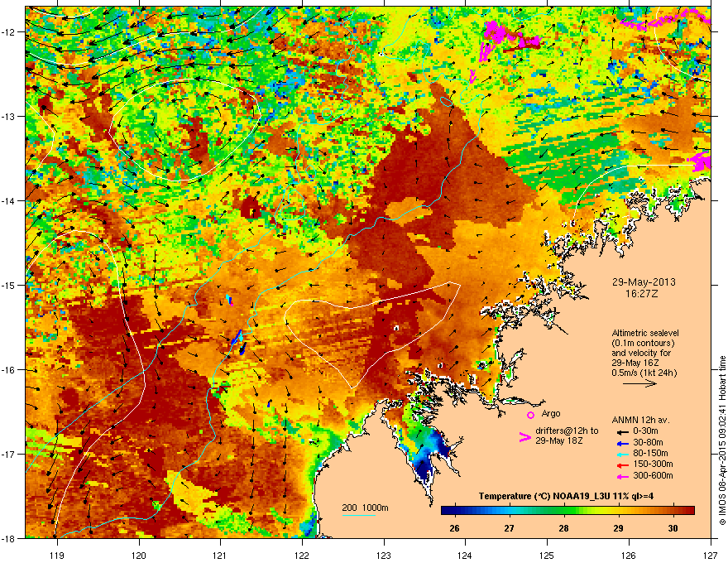Click the black 0-30m arrow legend symbol
728x563 pixels.
pos(622,431)
